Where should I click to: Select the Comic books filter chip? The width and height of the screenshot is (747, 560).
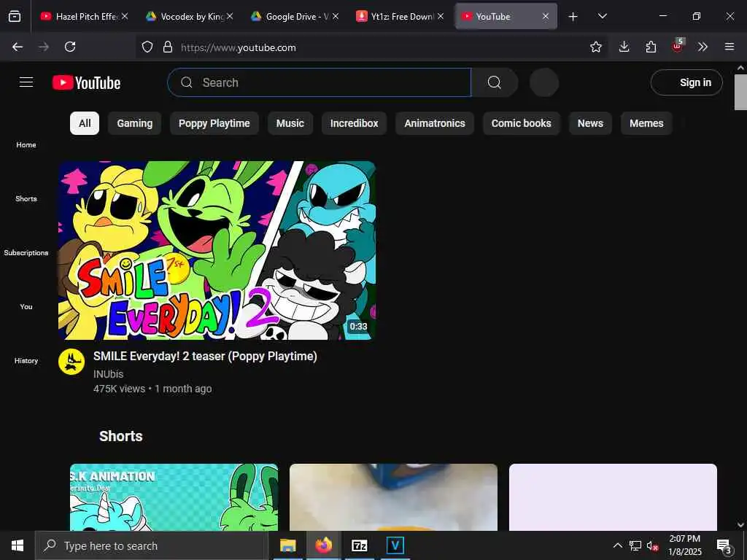pyautogui.click(x=521, y=123)
